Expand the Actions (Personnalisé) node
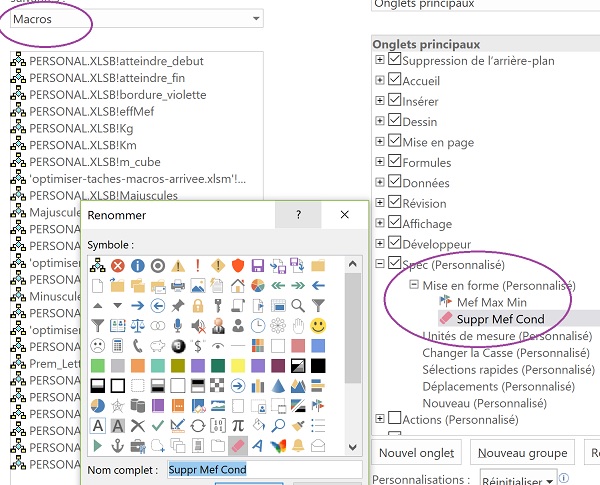The image size is (600, 485). (380, 419)
